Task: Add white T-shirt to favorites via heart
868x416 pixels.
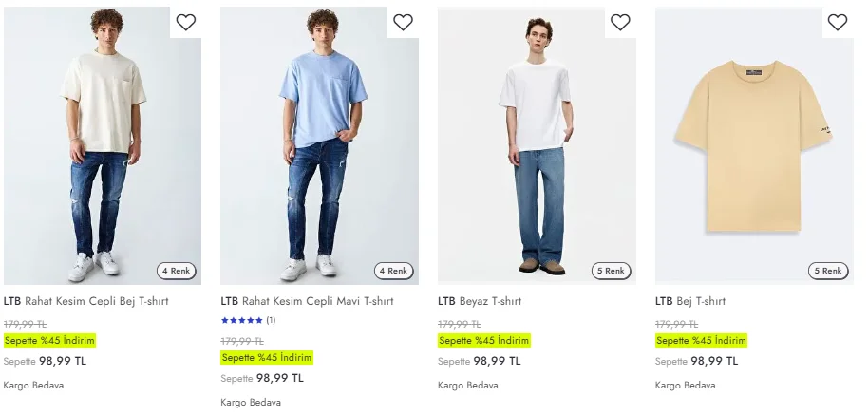Action: coord(620,23)
